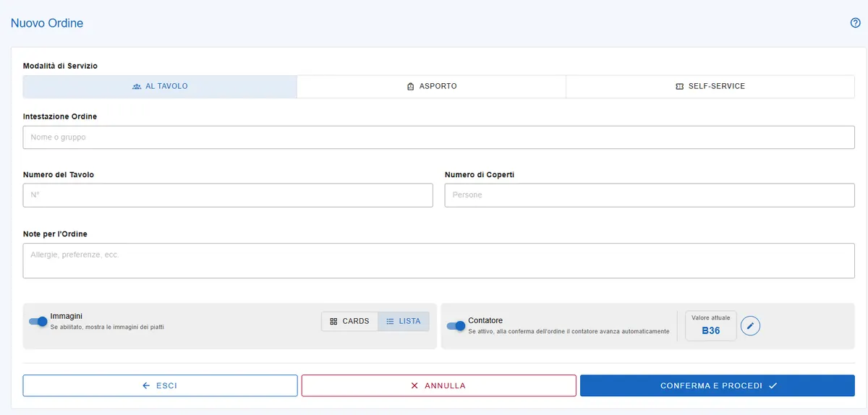Click the Nuovo Ordine page title

click(47, 23)
